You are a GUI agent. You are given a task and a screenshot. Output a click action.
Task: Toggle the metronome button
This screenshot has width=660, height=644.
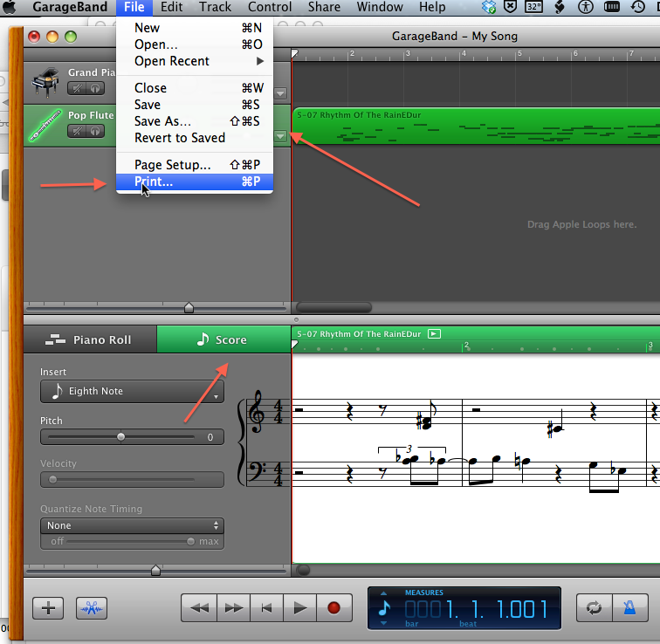click(629, 608)
